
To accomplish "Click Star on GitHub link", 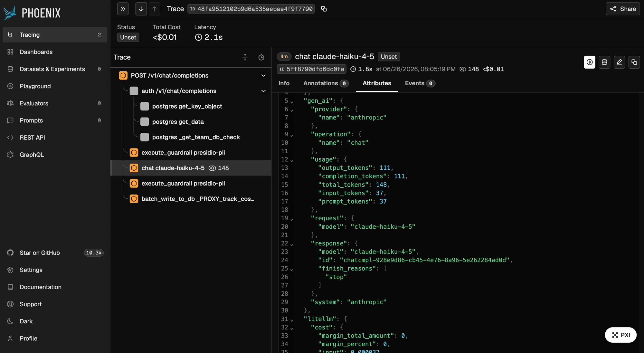I will 55,253.
